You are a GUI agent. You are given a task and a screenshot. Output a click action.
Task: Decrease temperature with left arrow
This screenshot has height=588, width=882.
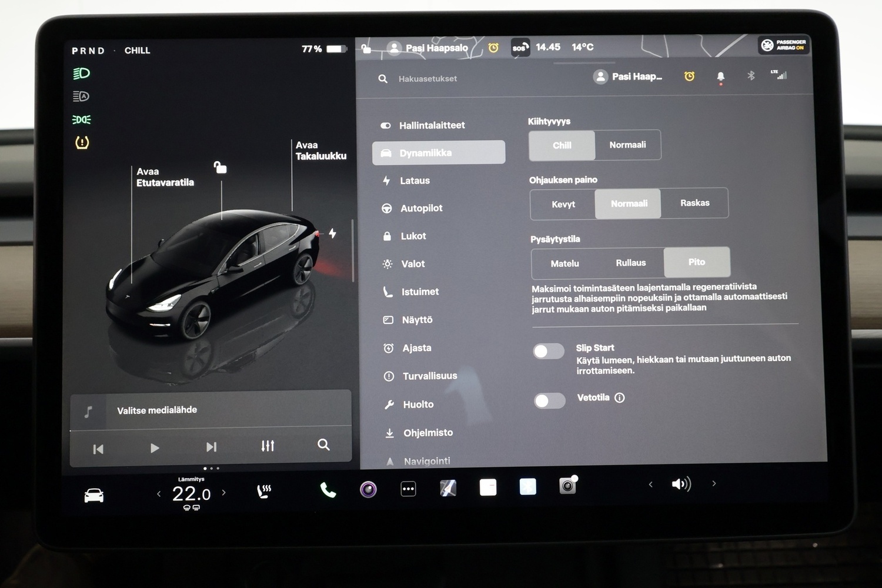(x=159, y=494)
